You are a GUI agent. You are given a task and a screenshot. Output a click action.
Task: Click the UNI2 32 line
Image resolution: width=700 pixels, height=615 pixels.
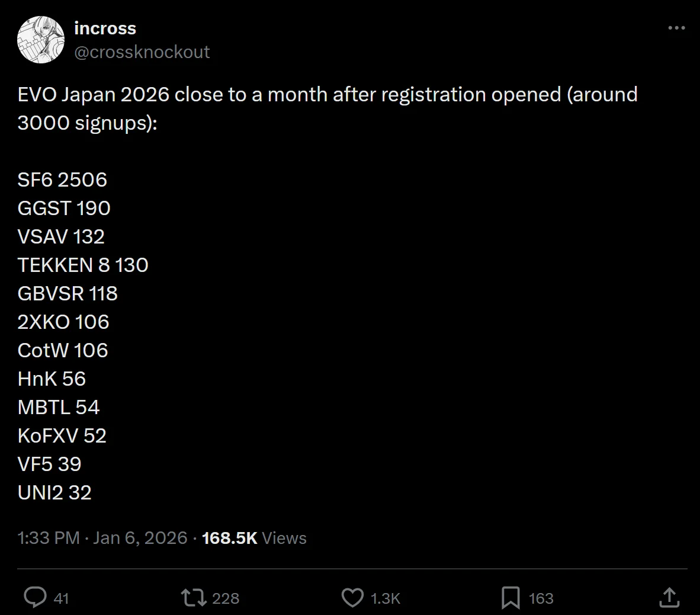point(54,492)
